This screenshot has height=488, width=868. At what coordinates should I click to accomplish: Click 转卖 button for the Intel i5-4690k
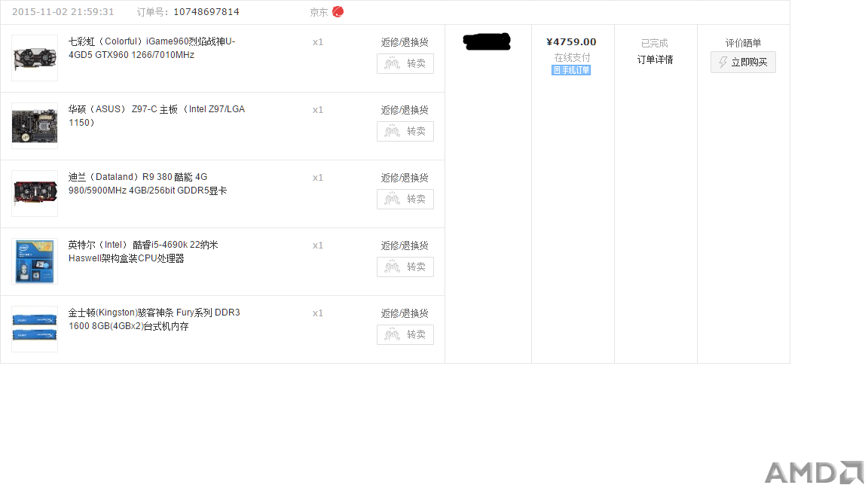[x=405, y=267]
